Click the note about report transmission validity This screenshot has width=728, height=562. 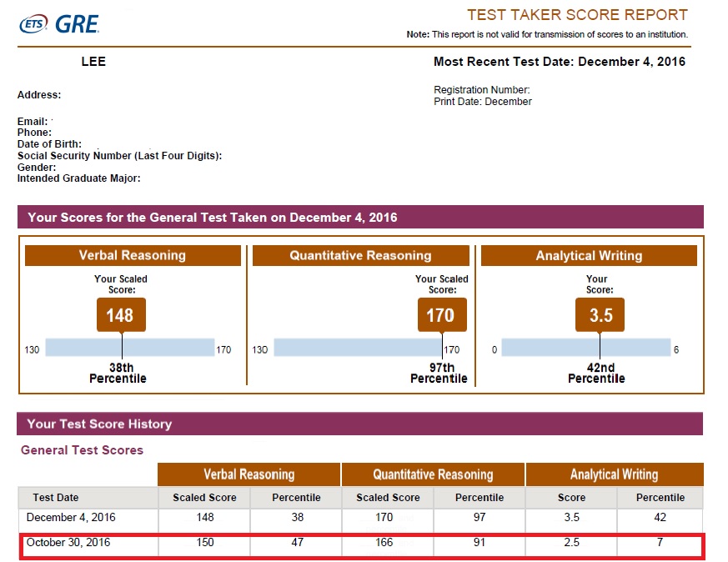point(547,34)
